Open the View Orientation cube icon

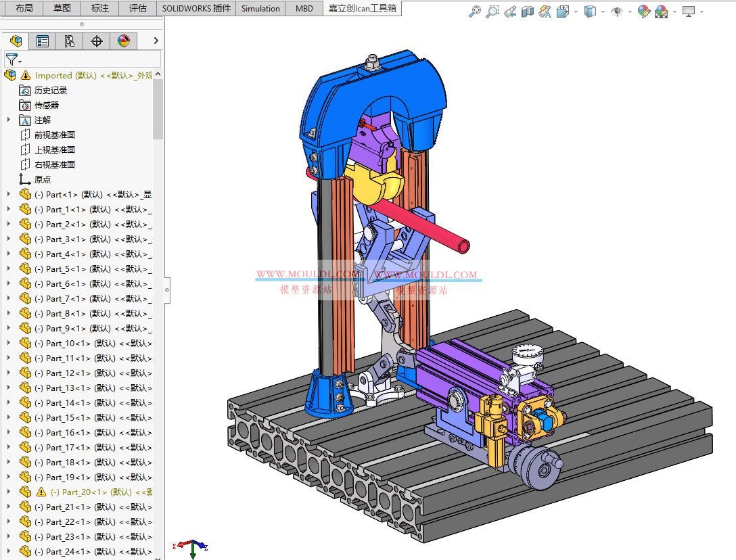(563, 11)
